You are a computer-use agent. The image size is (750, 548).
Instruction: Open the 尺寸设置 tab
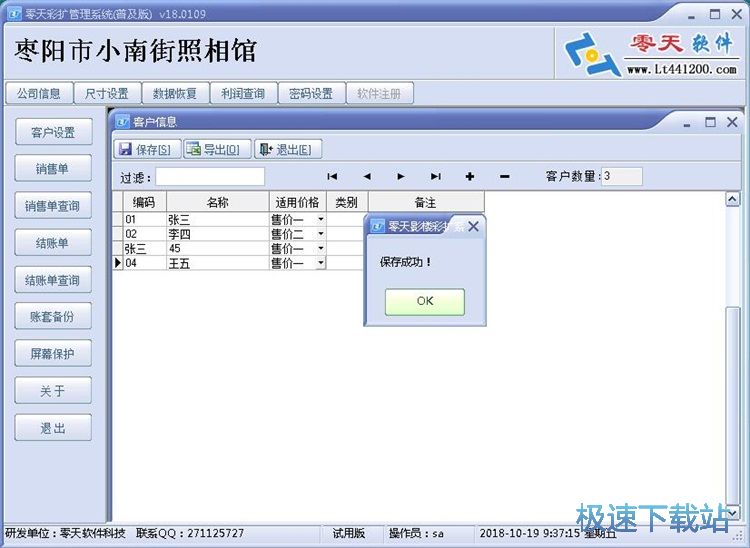click(x=107, y=93)
